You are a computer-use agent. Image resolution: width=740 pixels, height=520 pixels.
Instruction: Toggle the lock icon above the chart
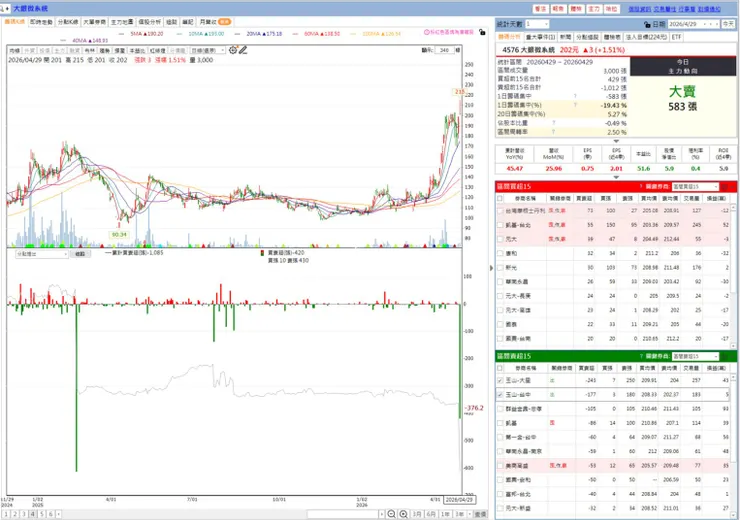click(482, 32)
